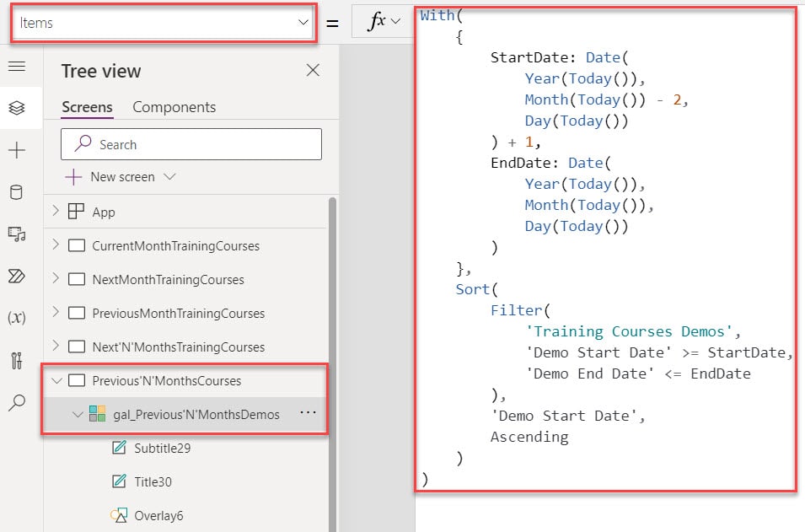Select the App tree item
Image resolution: width=805 pixels, height=532 pixels.
(x=104, y=212)
